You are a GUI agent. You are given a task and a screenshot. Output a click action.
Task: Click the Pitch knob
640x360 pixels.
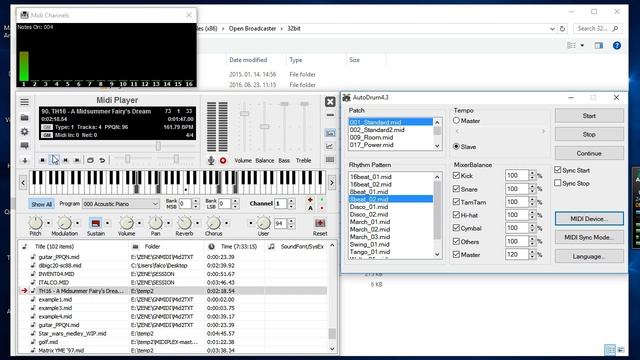36,223
